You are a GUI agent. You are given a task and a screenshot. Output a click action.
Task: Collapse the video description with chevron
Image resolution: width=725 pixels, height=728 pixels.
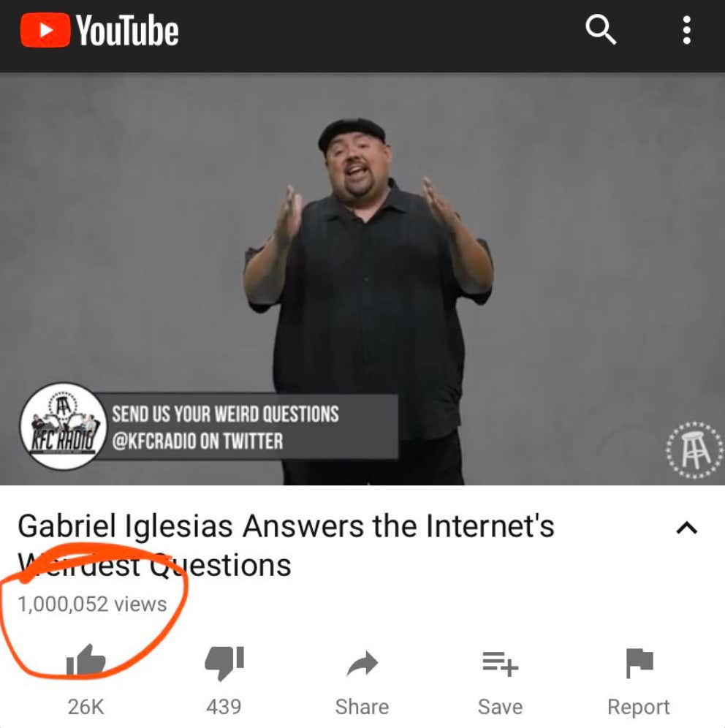[686, 528]
